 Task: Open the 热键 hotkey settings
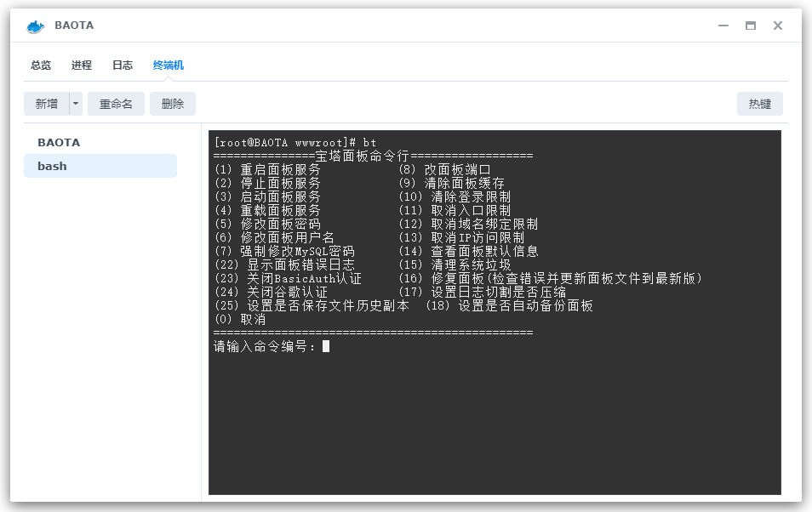coord(759,103)
